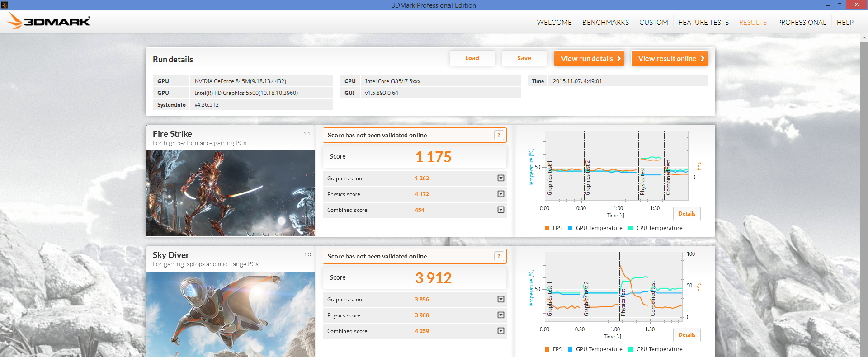Click the run time value 2015.11.07. 4:49:01
Viewport: 868px width, 357px height.
[x=577, y=81]
